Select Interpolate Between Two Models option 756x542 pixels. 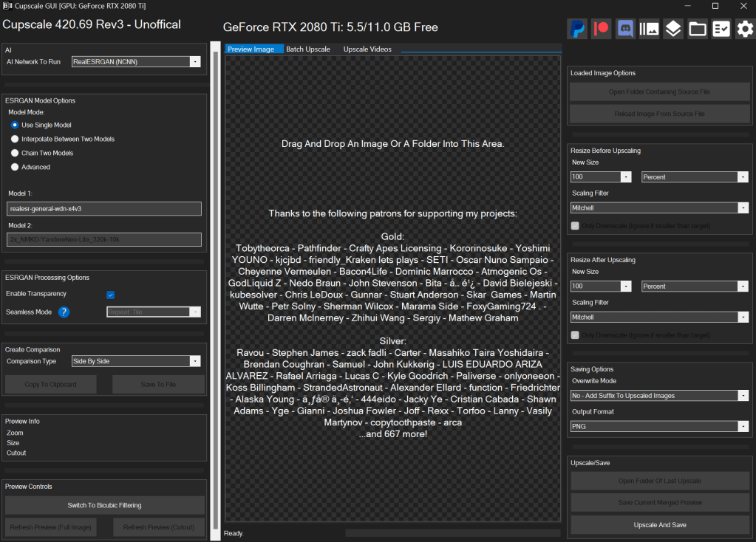[15, 139]
